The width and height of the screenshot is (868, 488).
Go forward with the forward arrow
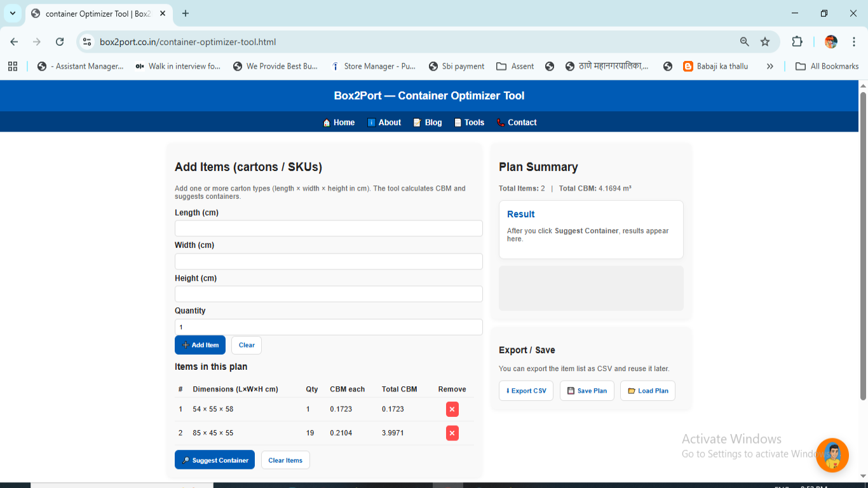coord(37,42)
